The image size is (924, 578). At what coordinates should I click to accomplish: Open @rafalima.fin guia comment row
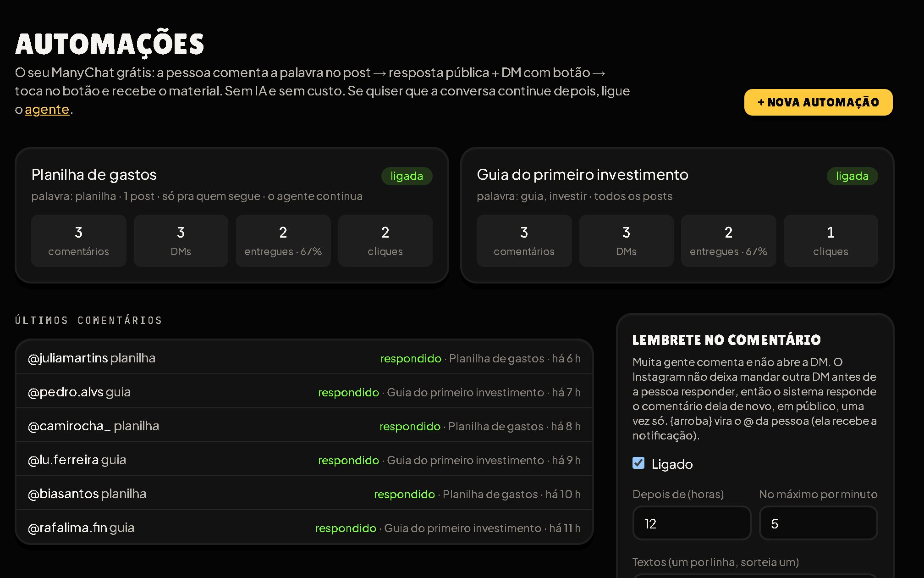pos(304,528)
